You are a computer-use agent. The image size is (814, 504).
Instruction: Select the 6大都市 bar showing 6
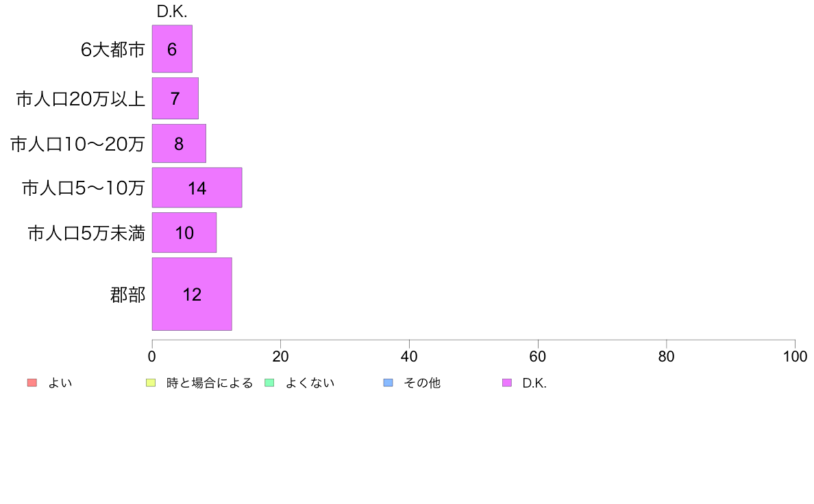(172, 49)
